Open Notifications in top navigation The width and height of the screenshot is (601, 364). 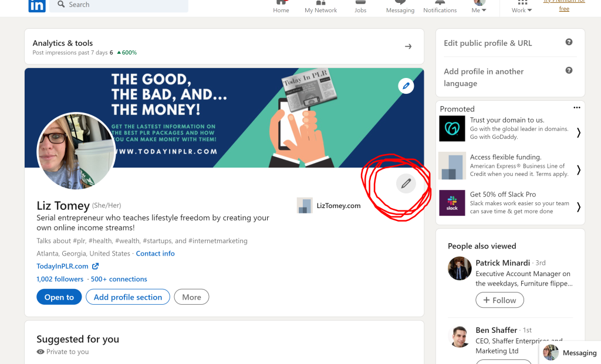pyautogui.click(x=440, y=7)
